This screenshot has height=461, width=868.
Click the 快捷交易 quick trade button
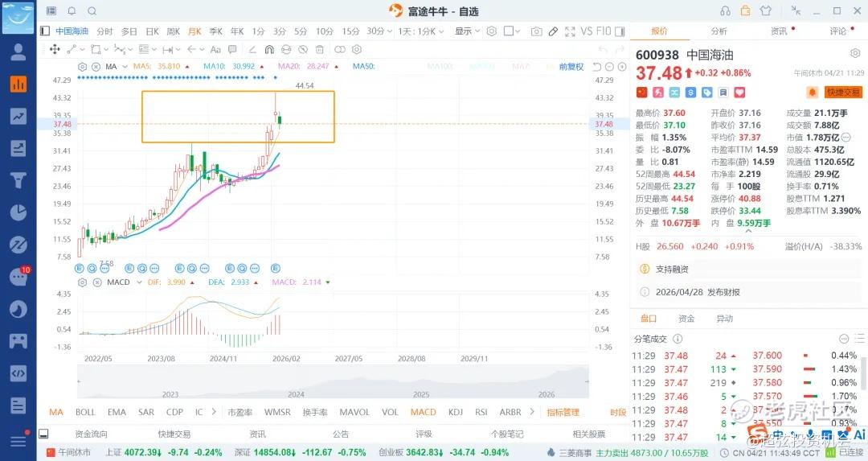coord(843,93)
